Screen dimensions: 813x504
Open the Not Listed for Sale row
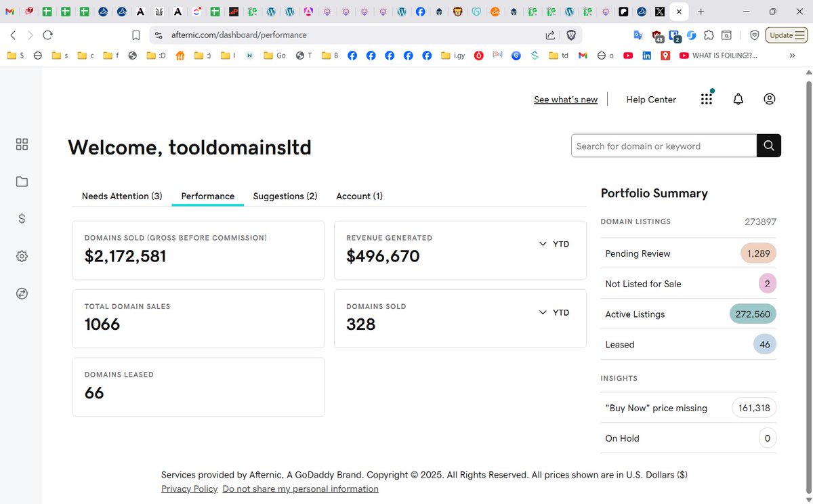point(688,284)
